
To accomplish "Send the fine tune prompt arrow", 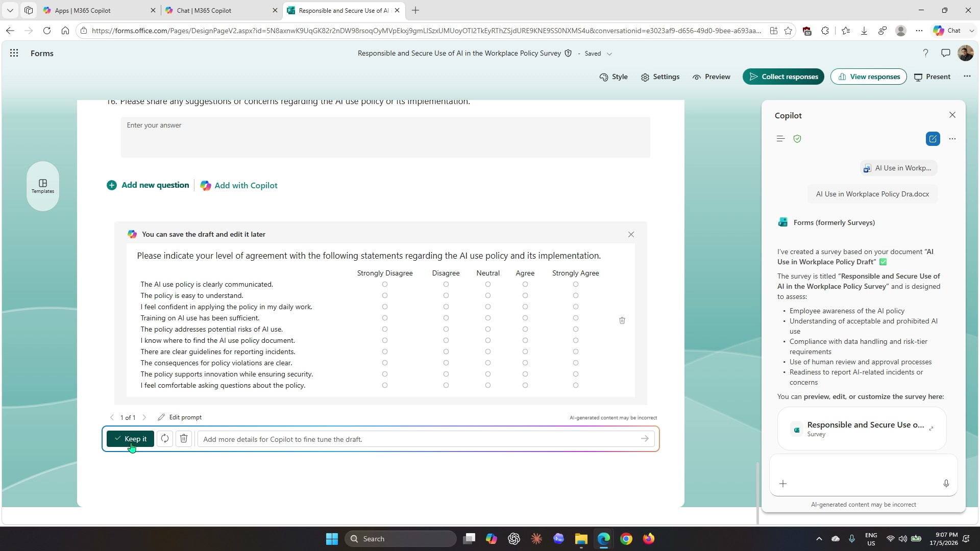I will click(x=645, y=439).
